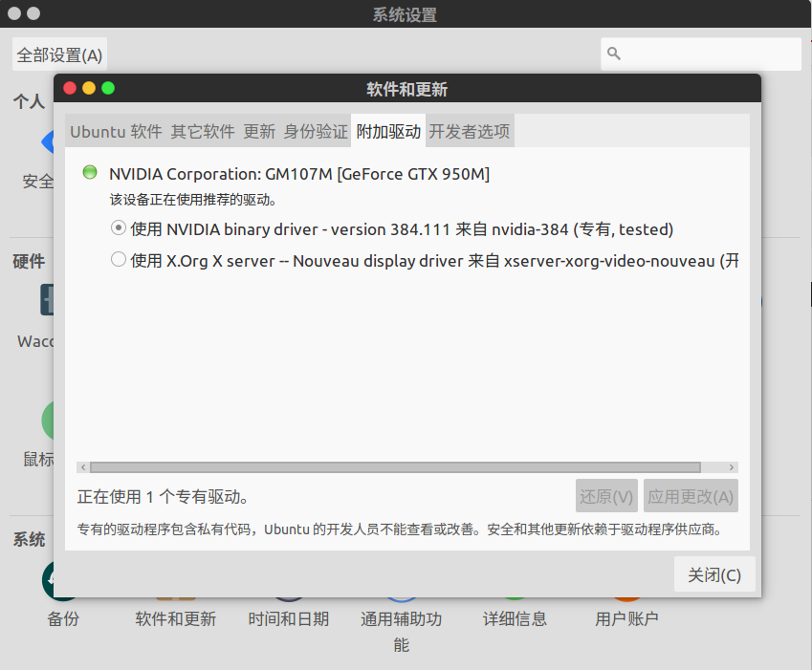Screen dimensions: 812x670
Task: Open 详细信息 in System Settings
Action: point(515,618)
